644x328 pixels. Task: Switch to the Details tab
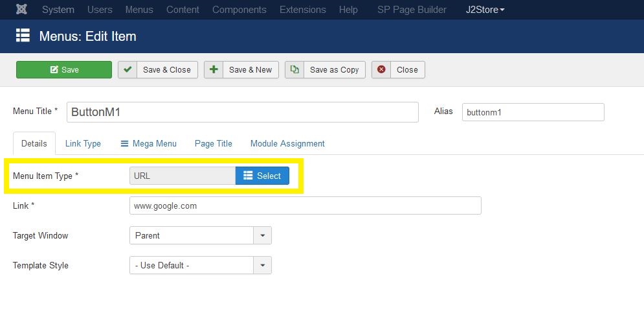[x=34, y=143]
